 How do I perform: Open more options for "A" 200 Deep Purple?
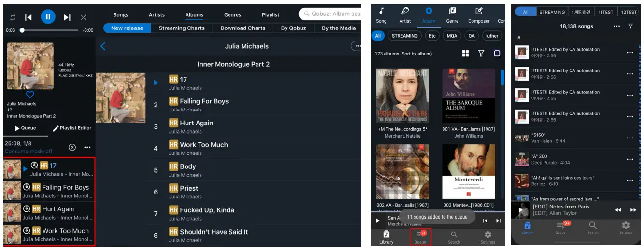[630, 159]
